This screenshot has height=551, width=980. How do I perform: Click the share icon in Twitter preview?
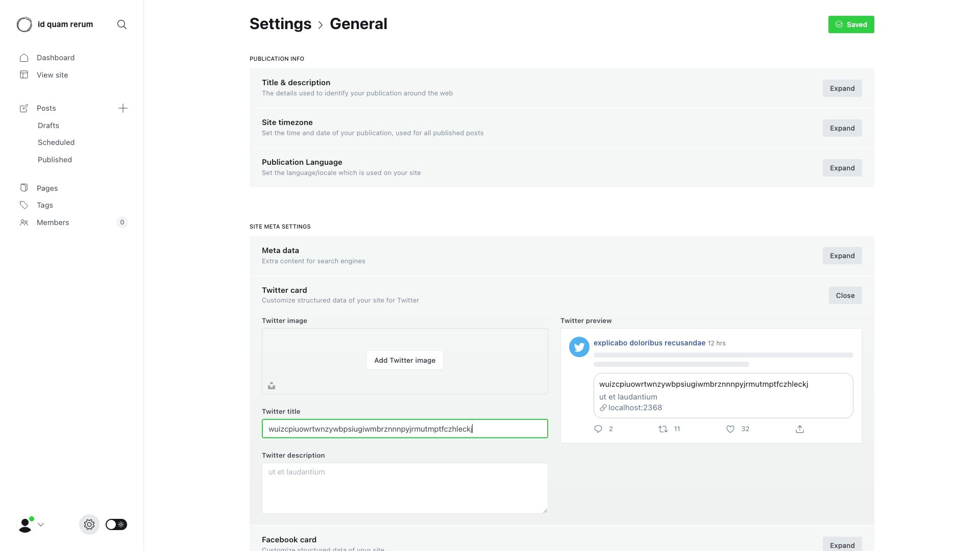click(800, 429)
